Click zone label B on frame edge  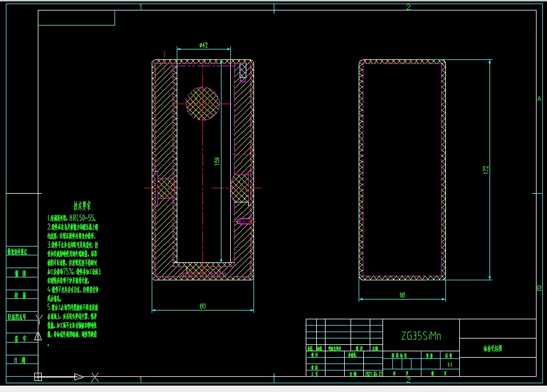[539, 288]
